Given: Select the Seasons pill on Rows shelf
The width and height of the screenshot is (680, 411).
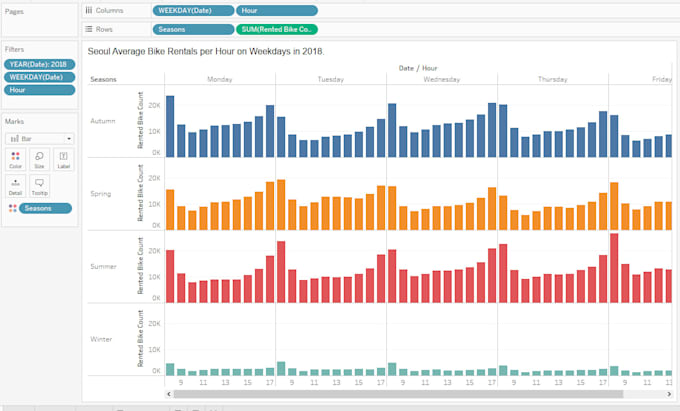Looking at the screenshot, I should [193, 29].
